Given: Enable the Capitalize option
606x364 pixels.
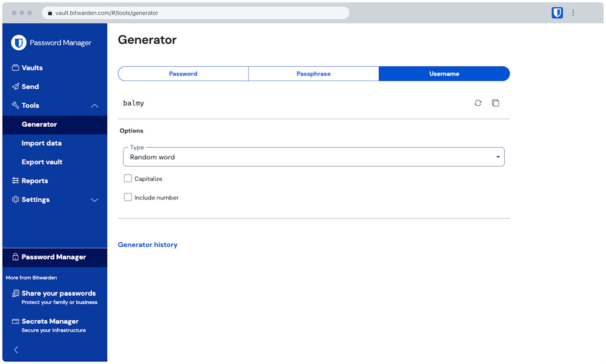Looking at the screenshot, I should point(128,178).
